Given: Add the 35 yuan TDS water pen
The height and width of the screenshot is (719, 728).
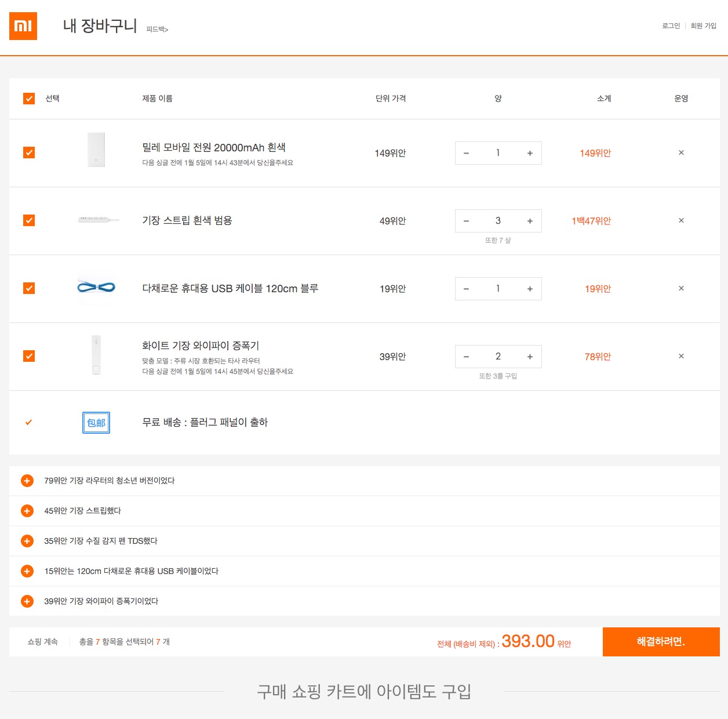Looking at the screenshot, I should pyautogui.click(x=27, y=541).
